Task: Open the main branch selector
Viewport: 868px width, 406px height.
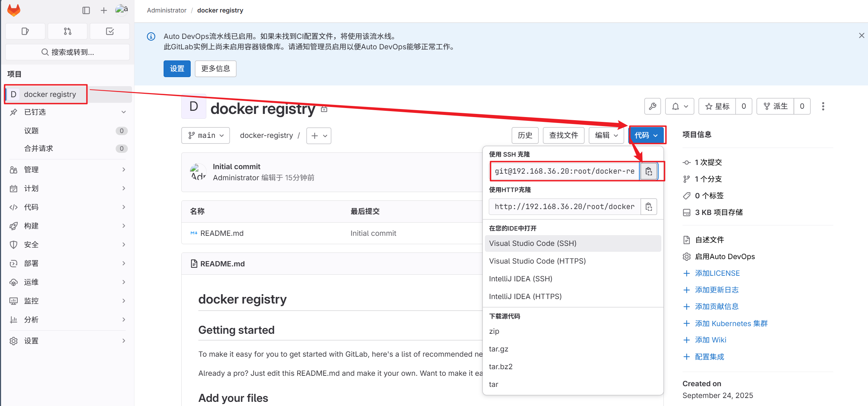Action: pyautogui.click(x=206, y=135)
